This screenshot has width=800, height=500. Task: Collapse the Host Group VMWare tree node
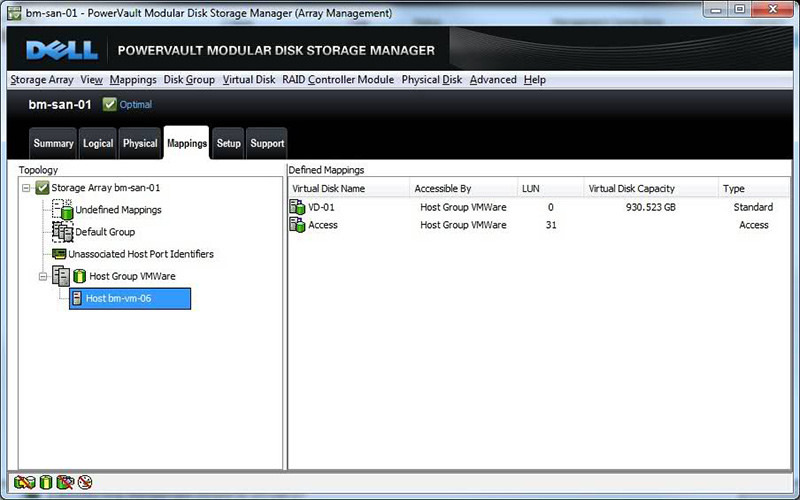coord(43,277)
